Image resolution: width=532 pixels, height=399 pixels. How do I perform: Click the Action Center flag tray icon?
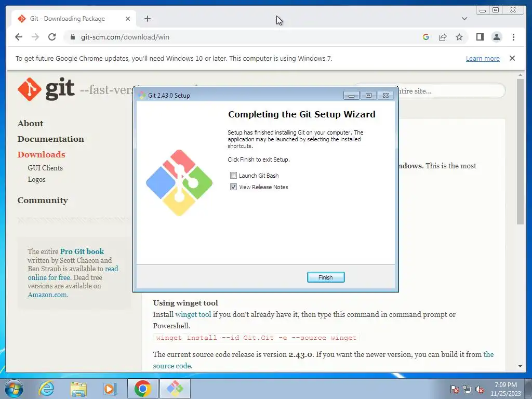click(x=455, y=389)
